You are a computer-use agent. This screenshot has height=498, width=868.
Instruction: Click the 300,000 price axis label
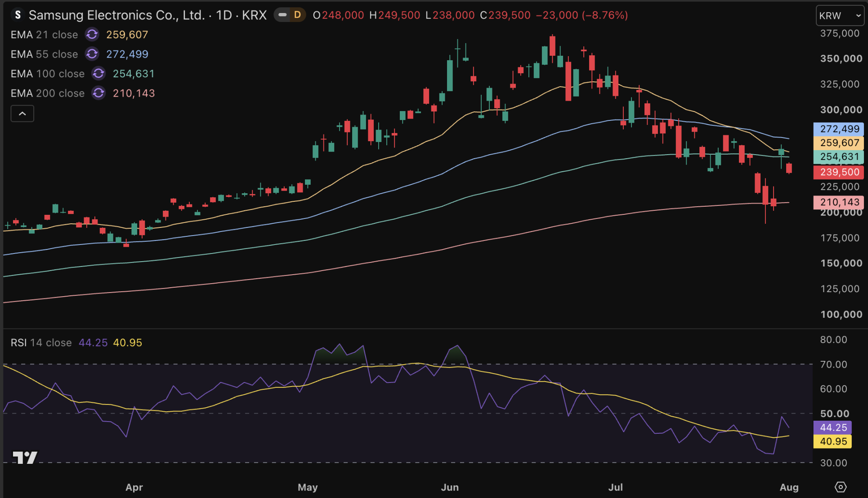click(841, 110)
